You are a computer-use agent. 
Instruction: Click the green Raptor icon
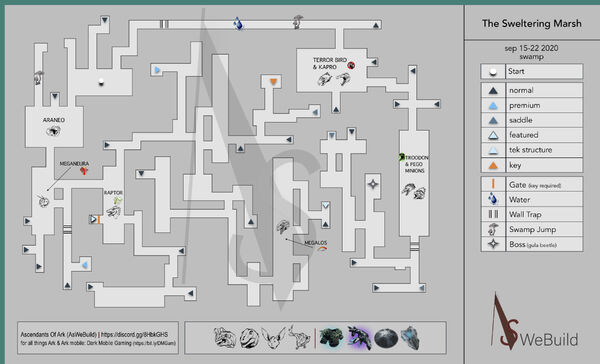tap(118, 200)
